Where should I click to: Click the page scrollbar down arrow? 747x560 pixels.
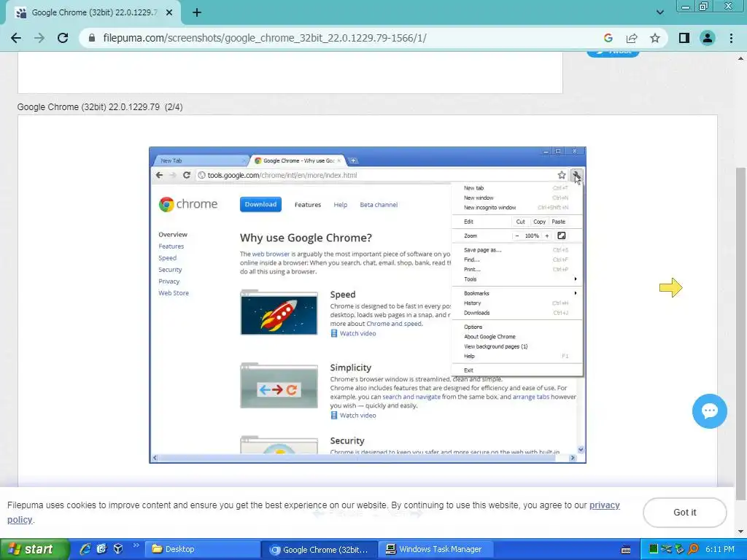pos(740,532)
